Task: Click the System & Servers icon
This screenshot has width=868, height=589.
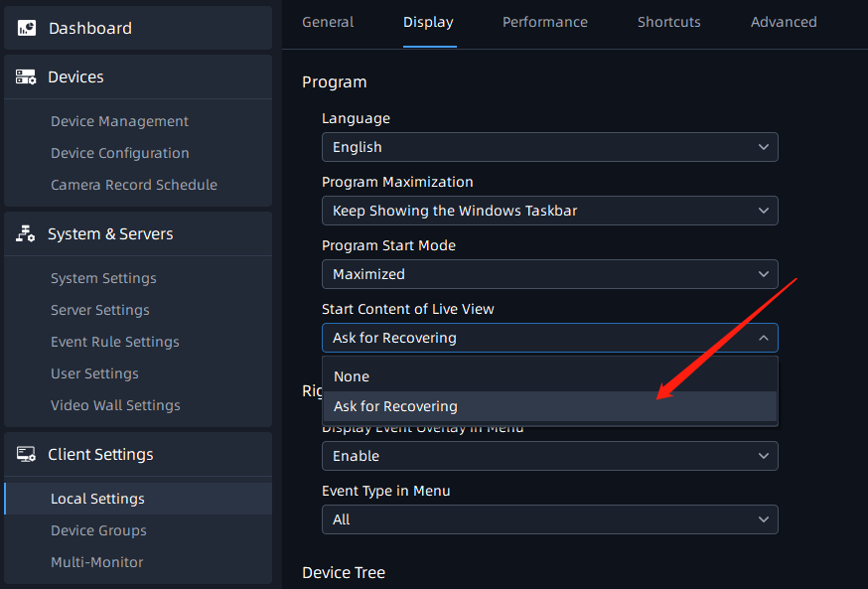Action: coord(26,234)
